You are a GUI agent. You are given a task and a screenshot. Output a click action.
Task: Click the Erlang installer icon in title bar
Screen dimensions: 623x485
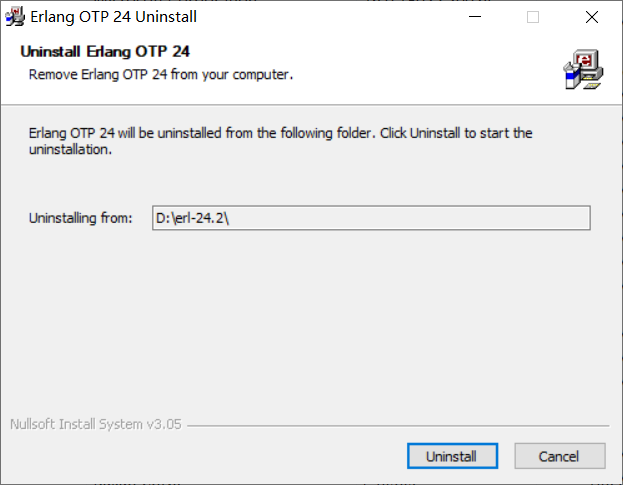point(15,17)
